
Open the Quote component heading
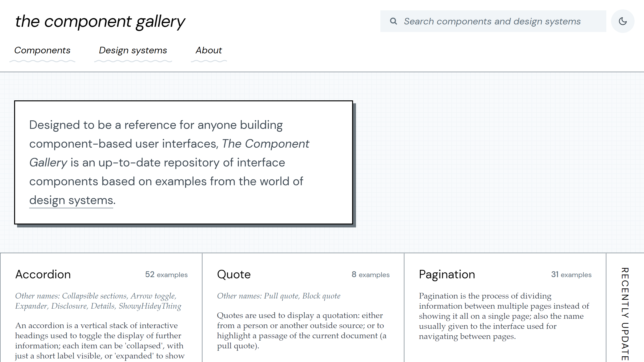coord(234,274)
